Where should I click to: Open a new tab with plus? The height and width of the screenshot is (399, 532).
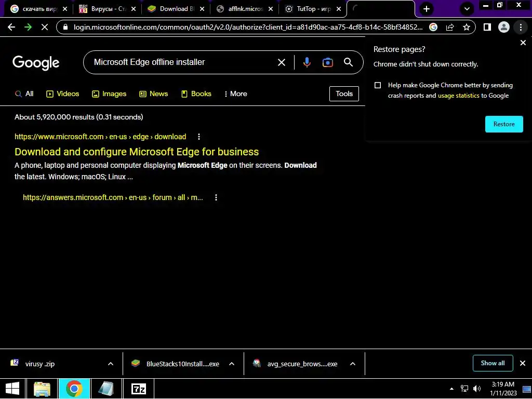click(x=427, y=9)
